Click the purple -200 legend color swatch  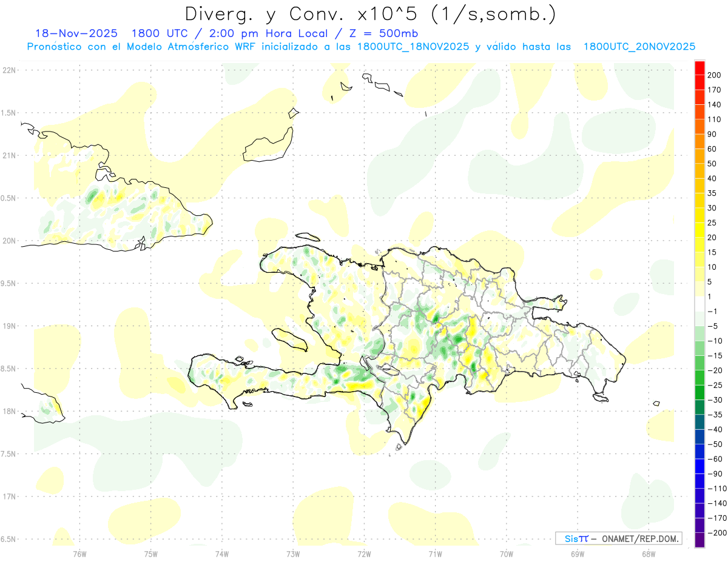tap(699, 540)
